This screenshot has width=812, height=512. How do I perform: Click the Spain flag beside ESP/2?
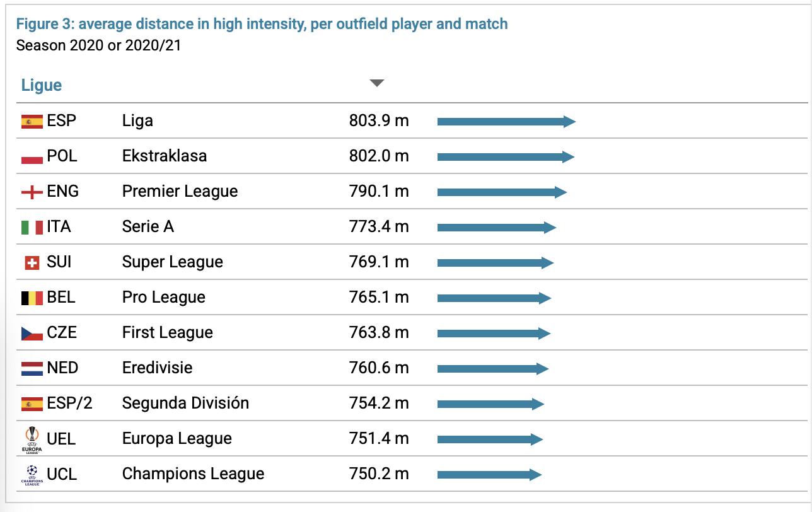click(32, 404)
